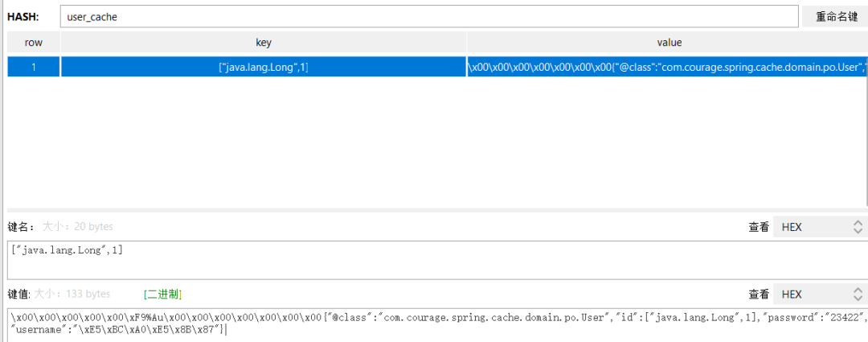Click the 键值 label
868x342 pixels.
[18, 294]
